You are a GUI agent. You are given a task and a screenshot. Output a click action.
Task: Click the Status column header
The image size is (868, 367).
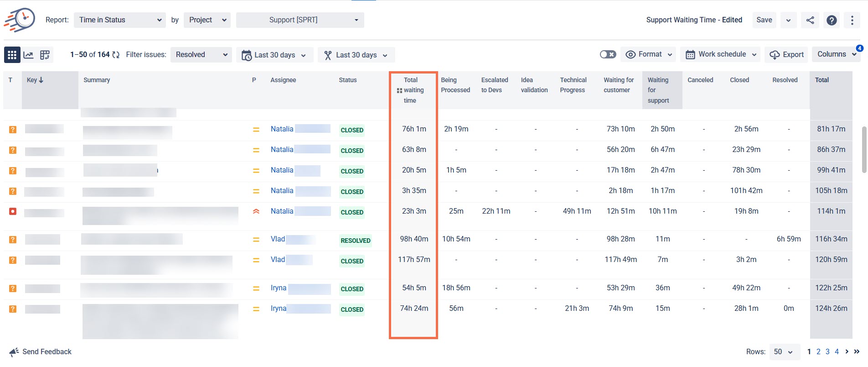pos(348,80)
